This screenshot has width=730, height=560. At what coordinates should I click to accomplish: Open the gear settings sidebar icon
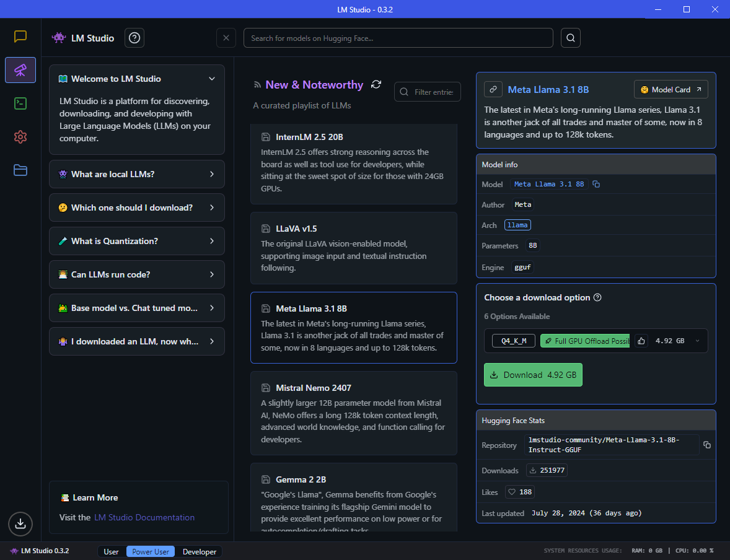click(x=20, y=137)
